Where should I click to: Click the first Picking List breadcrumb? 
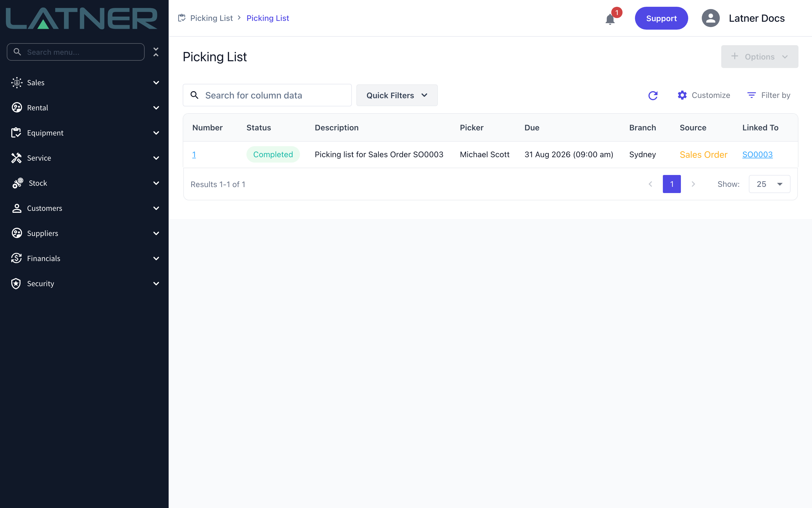click(211, 18)
